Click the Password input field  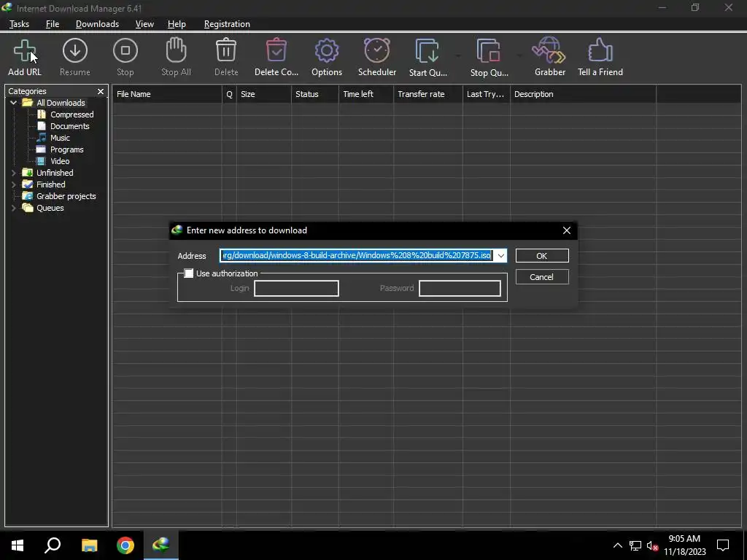pyautogui.click(x=460, y=288)
